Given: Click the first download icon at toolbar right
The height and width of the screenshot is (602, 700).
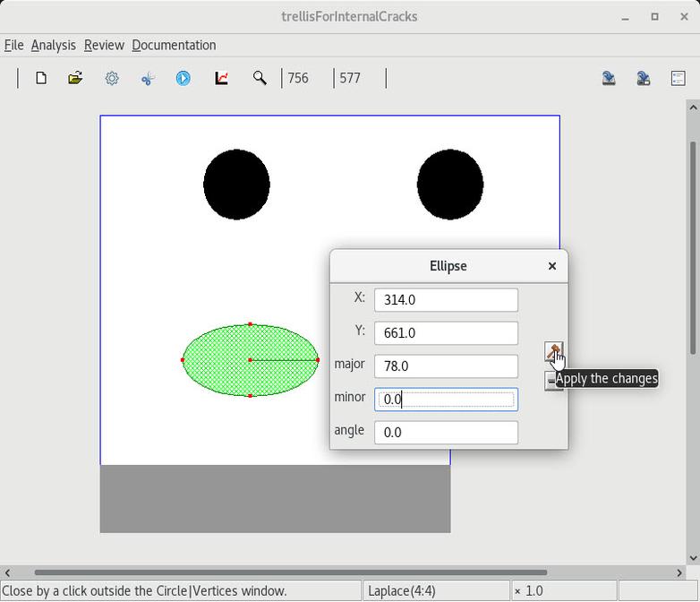Looking at the screenshot, I should coord(609,79).
